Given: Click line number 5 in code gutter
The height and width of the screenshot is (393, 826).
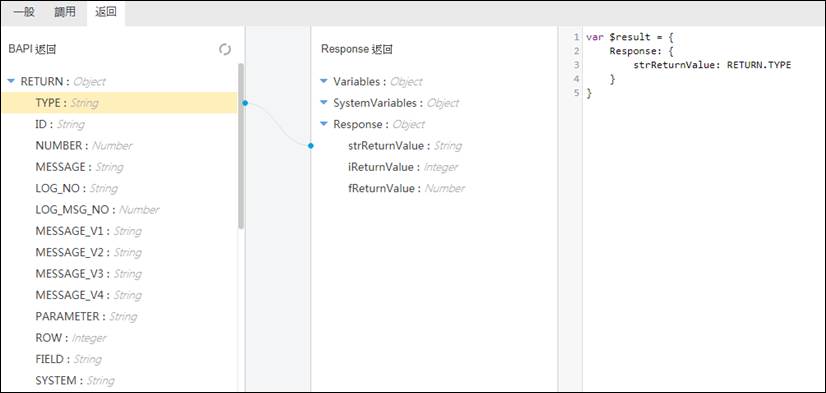Looking at the screenshot, I should pos(576,93).
